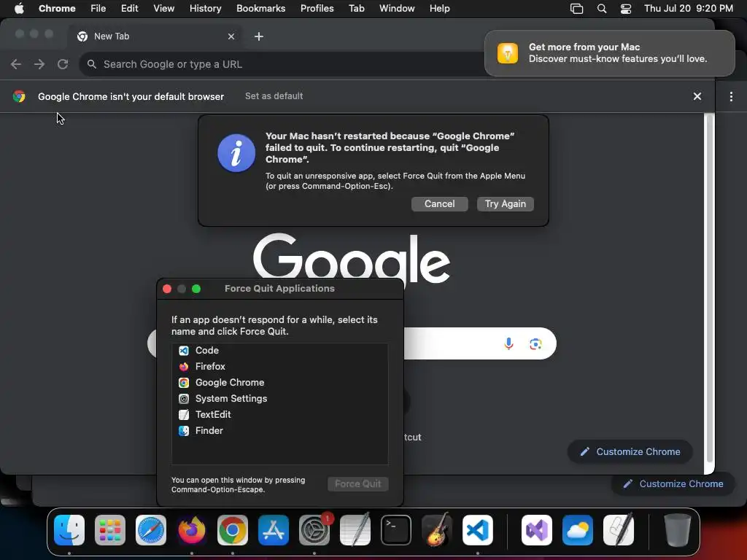Open Weather app from the Dock
Viewport: 747px width, 560px height.
[x=578, y=530]
